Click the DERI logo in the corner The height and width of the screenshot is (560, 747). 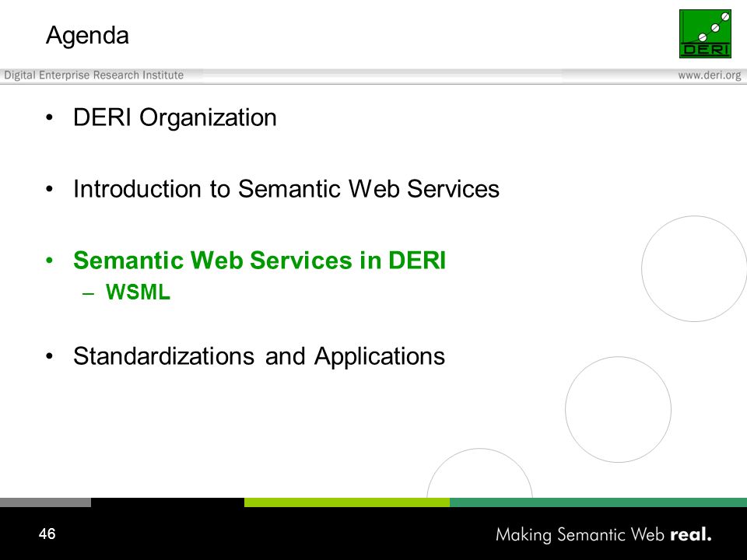click(705, 33)
